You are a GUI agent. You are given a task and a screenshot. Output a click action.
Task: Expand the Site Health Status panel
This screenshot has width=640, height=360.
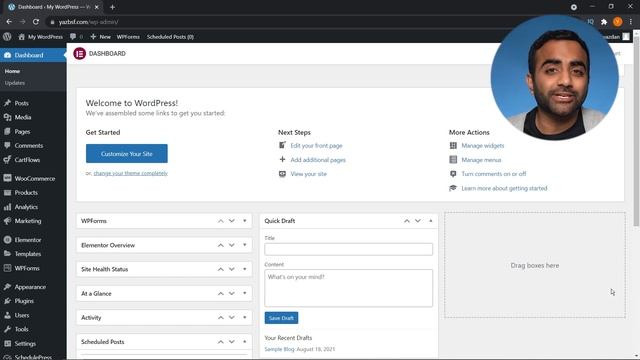(x=244, y=269)
